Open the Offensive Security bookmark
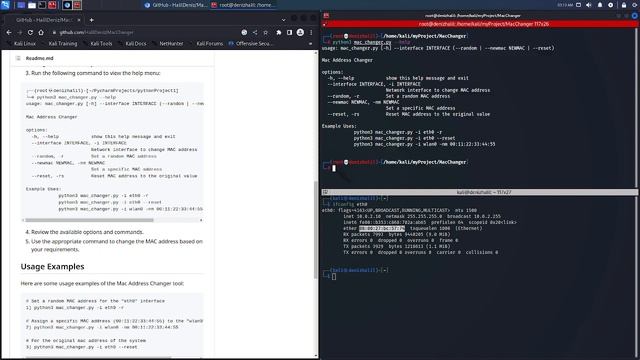 click(x=251, y=43)
